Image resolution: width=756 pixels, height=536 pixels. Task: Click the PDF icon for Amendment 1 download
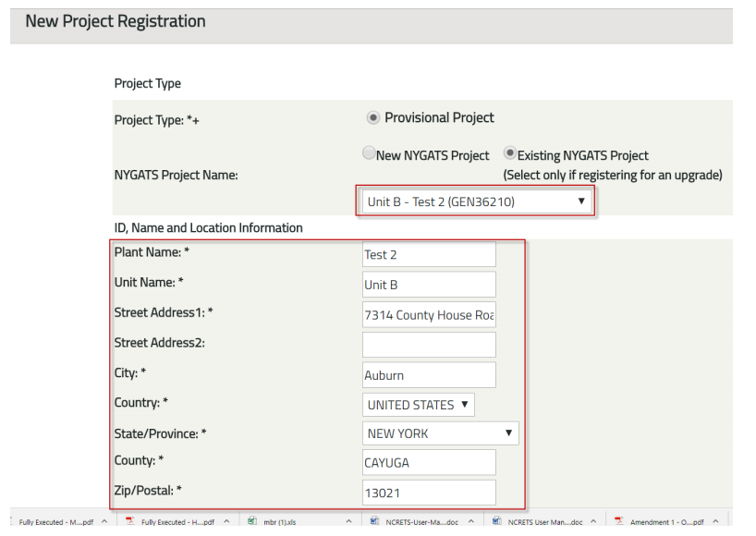click(619, 521)
